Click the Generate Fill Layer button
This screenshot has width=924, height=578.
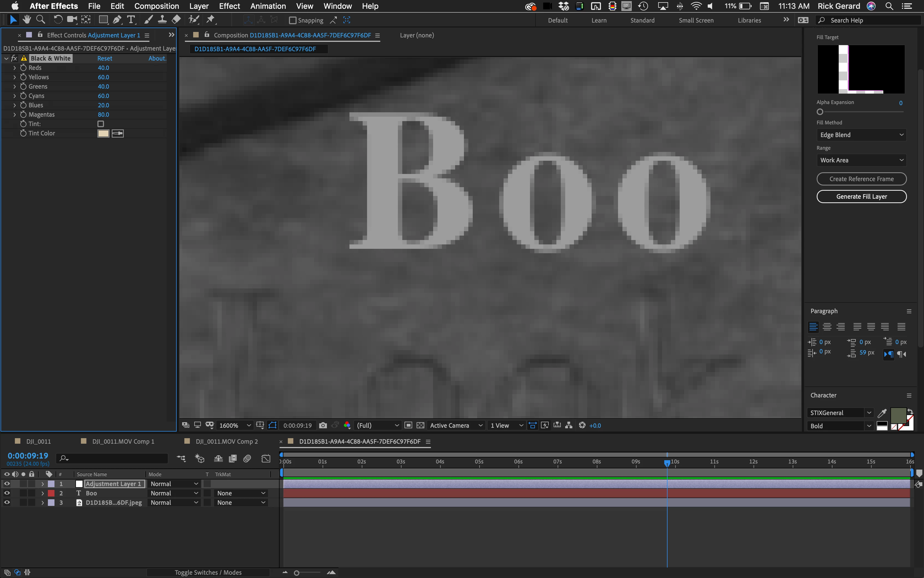(x=861, y=197)
